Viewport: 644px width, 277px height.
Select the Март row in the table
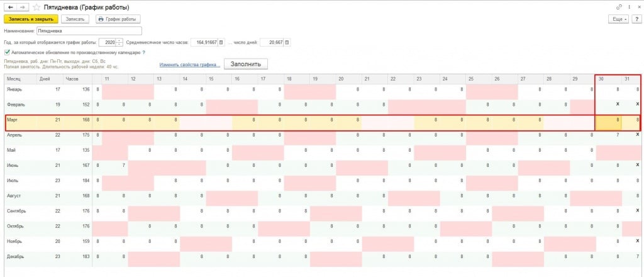point(19,120)
